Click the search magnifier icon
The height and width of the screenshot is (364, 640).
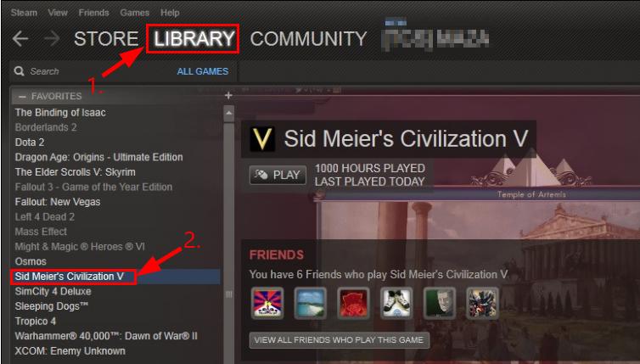coord(19,71)
